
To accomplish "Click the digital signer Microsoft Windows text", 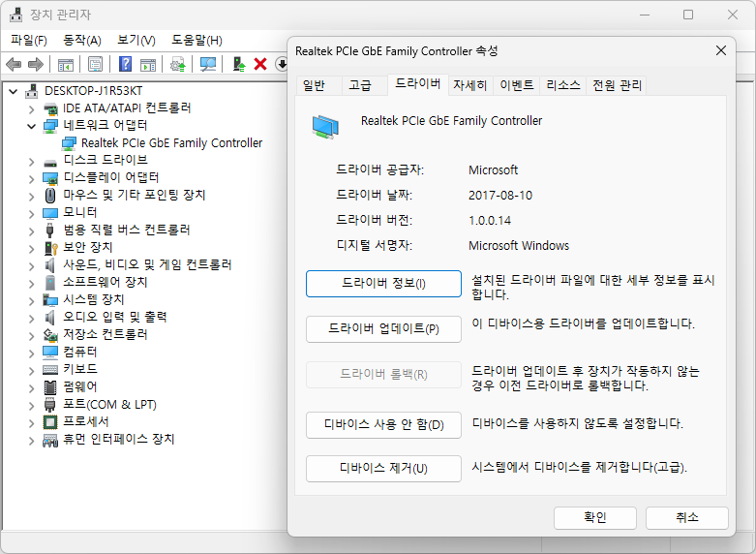I will pos(518,246).
